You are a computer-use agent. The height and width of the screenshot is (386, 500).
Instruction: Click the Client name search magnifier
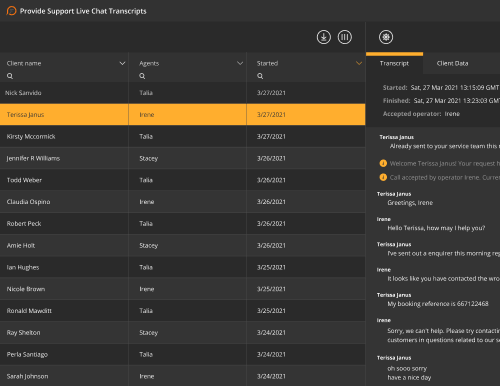pyautogui.click(x=10, y=76)
